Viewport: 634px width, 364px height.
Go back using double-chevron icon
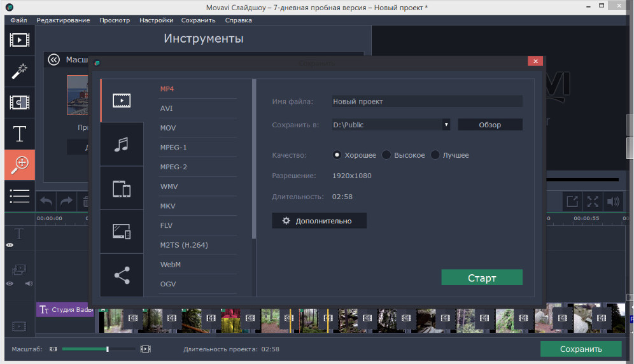click(x=53, y=60)
